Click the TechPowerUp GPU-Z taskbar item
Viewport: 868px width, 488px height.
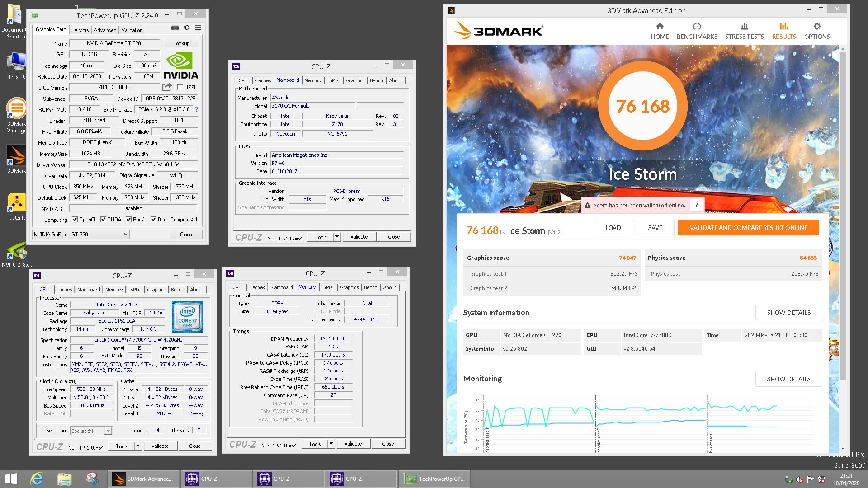point(435,479)
